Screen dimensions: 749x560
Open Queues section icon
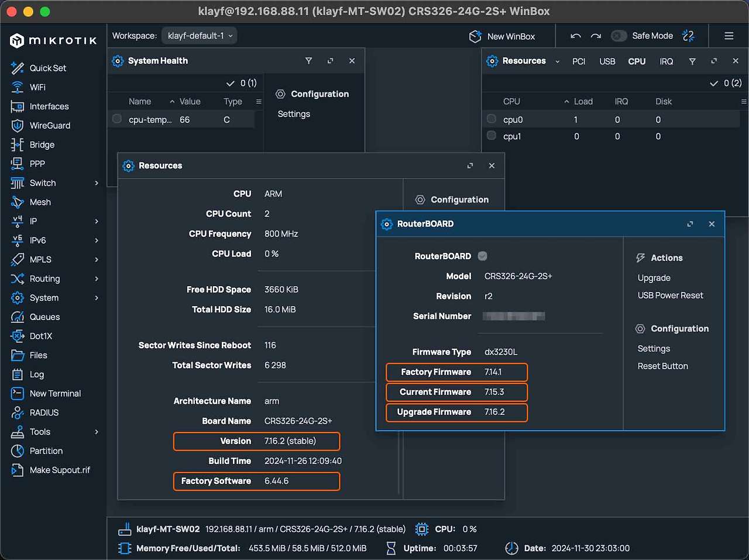pyautogui.click(x=18, y=317)
